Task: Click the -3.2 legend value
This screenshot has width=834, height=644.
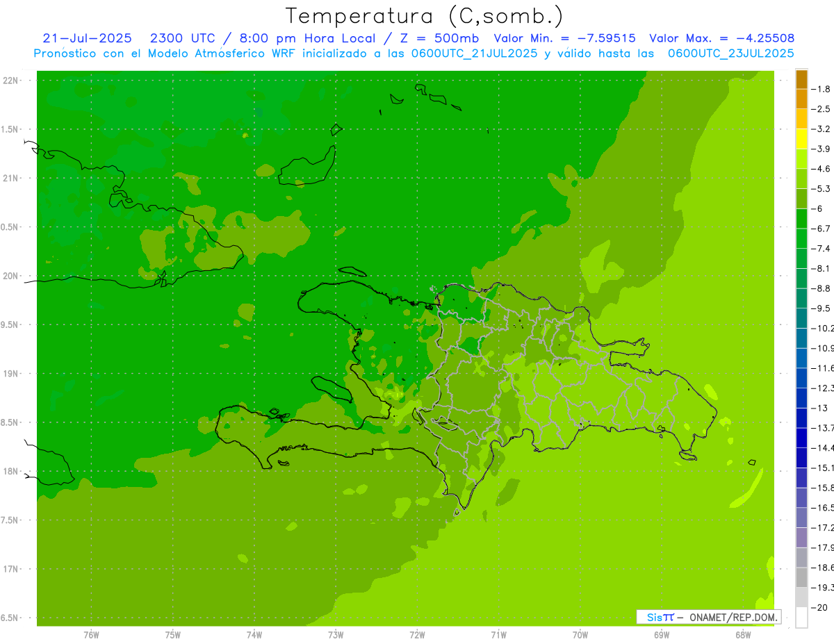Action: point(822,129)
